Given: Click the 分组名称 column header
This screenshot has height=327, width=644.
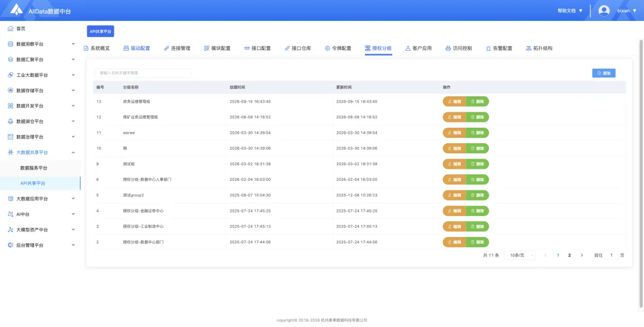Looking at the screenshot, I should tap(131, 88).
